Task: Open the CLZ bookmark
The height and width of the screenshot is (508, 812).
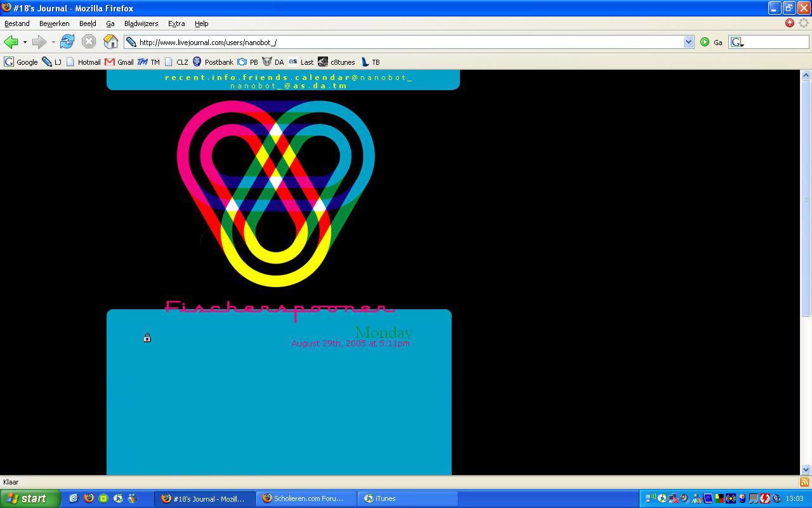Action: [x=176, y=62]
